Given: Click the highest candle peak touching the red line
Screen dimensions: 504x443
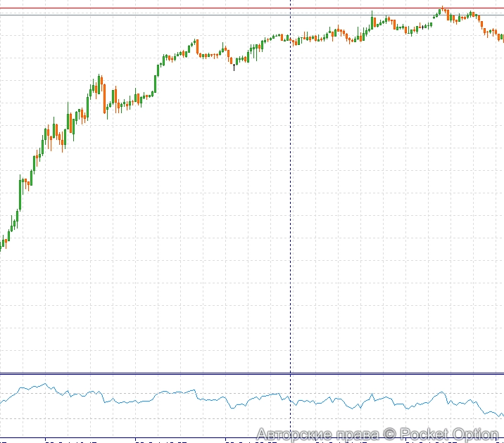Looking at the screenshot, I should (442, 10).
